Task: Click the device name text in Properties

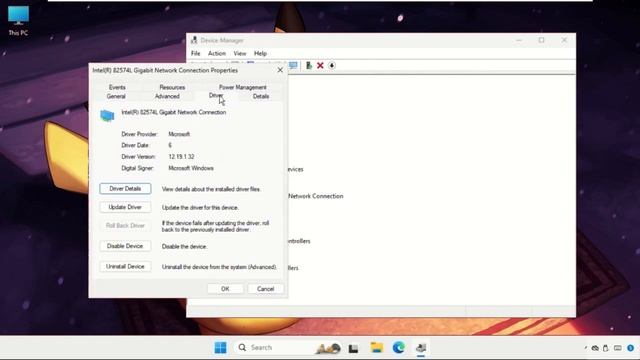Action: click(x=174, y=112)
